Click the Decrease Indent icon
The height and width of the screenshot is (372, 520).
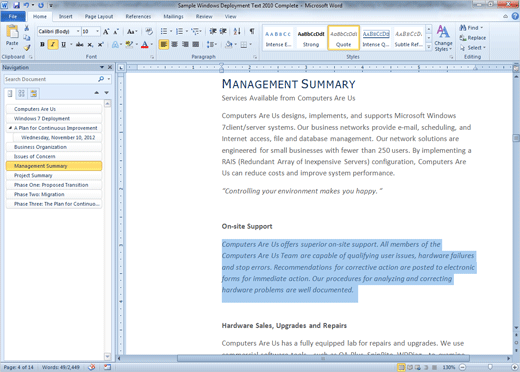click(x=213, y=31)
